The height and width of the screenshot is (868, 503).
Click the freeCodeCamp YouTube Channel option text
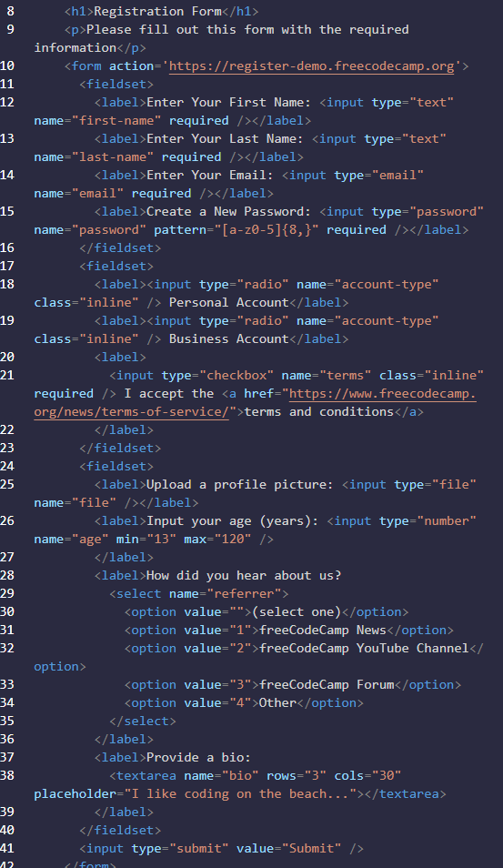[364, 648]
